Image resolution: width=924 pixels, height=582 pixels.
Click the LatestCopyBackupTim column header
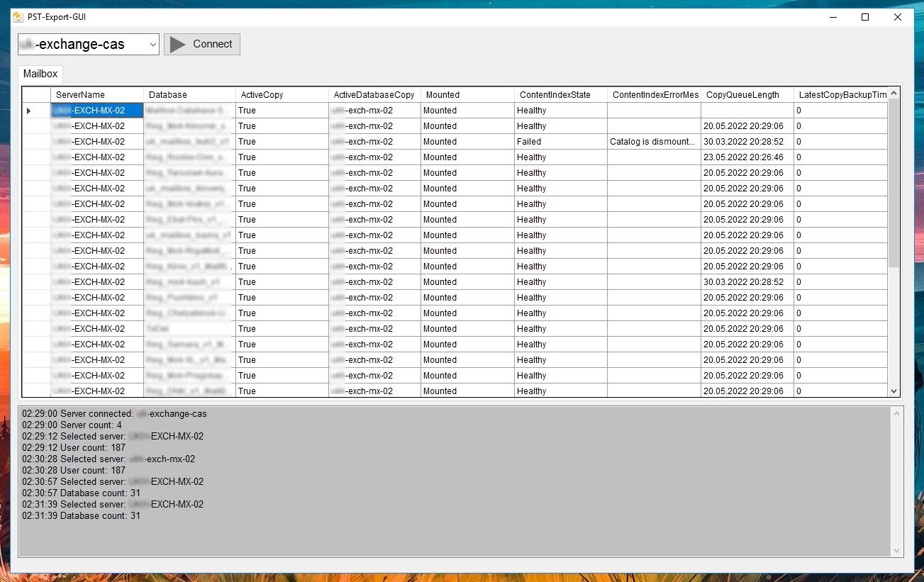[841, 94]
